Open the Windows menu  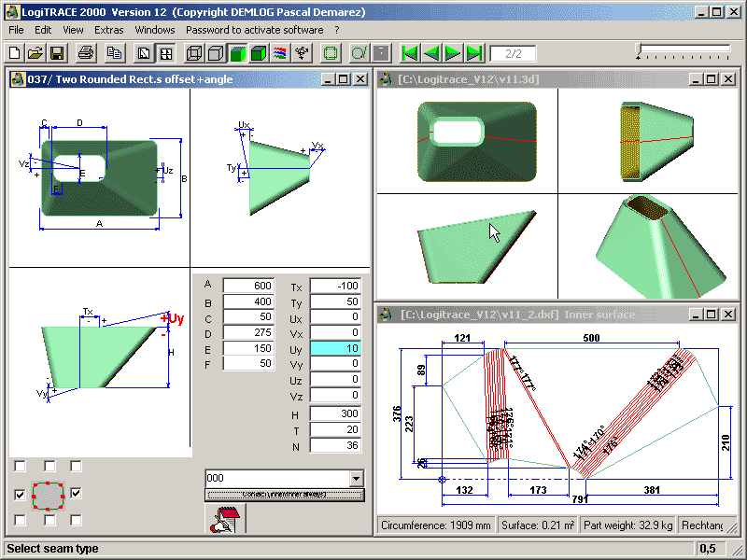(x=155, y=30)
